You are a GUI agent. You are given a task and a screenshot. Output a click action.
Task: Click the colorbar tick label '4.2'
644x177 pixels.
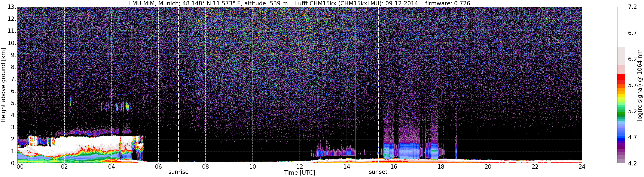pos(632,163)
